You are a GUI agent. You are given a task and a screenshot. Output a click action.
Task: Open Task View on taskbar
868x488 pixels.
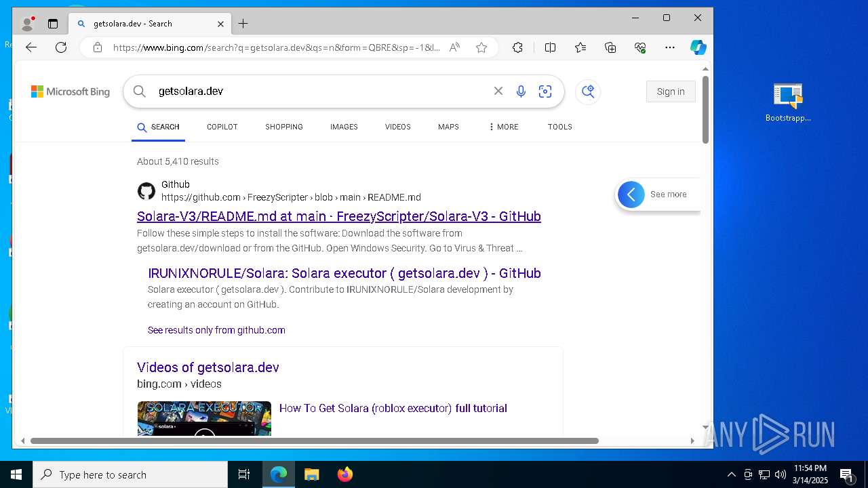click(x=244, y=474)
